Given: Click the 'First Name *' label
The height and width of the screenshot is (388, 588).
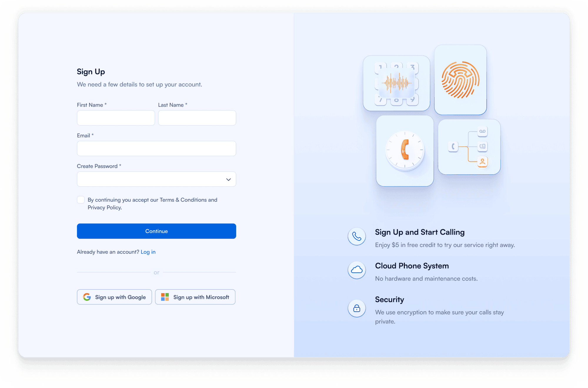Looking at the screenshot, I should coord(92,105).
